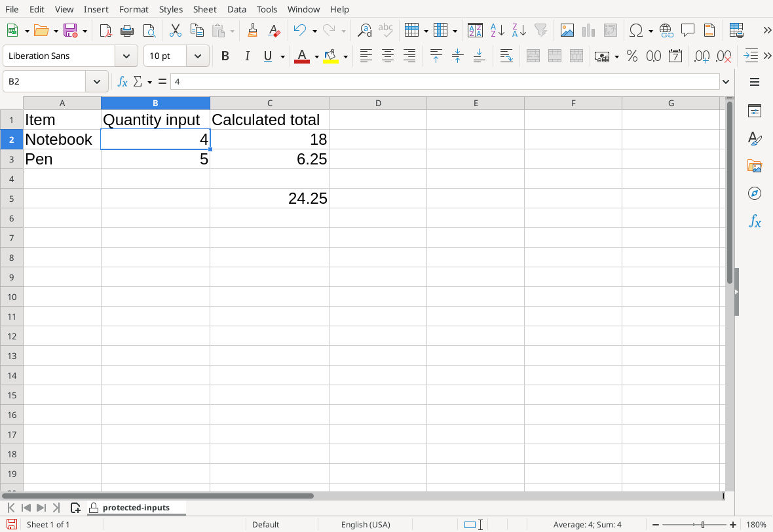Open sidebar Properties panel
The image size is (773, 532).
tap(754, 111)
